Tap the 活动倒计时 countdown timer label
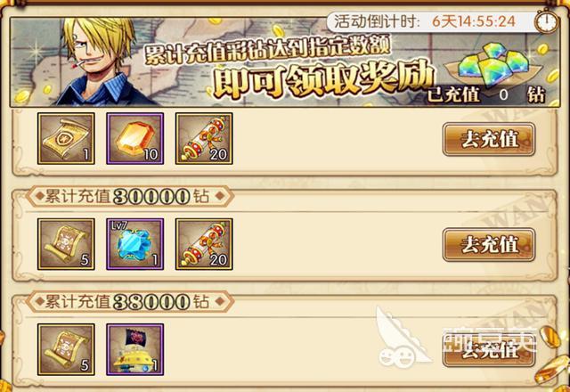570x392 pixels. tap(425, 21)
